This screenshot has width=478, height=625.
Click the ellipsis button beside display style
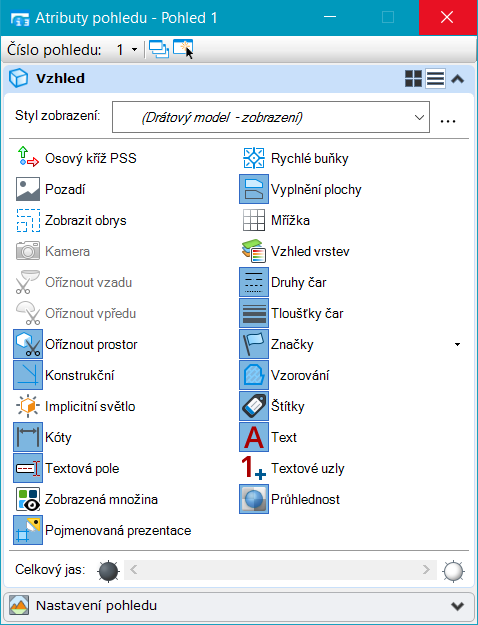tap(448, 120)
